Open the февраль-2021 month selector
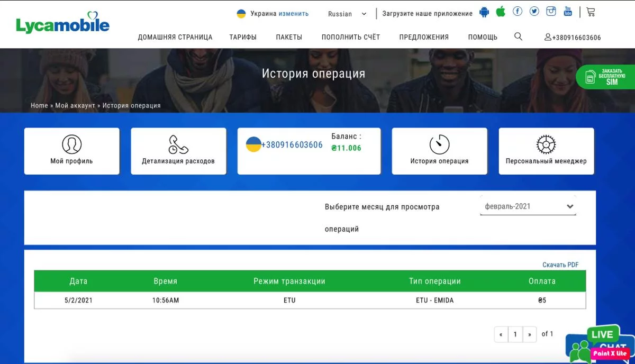 (x=528, y=206)
